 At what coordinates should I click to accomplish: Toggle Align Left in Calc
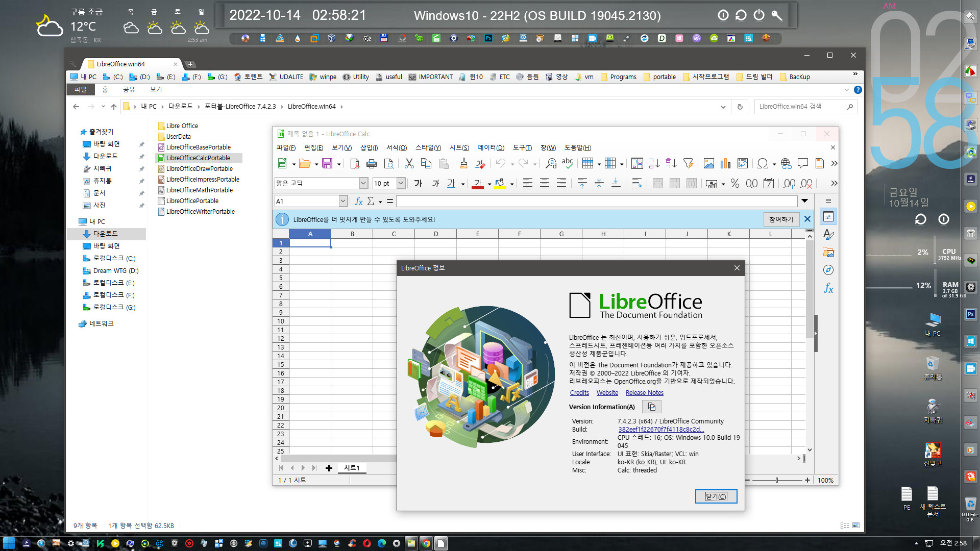coord(528,183)
